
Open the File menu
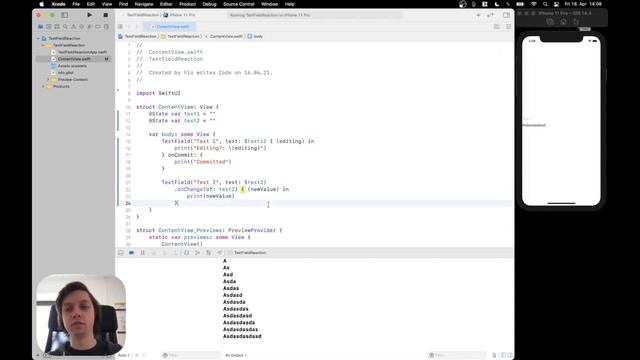[x=76, y=4]
